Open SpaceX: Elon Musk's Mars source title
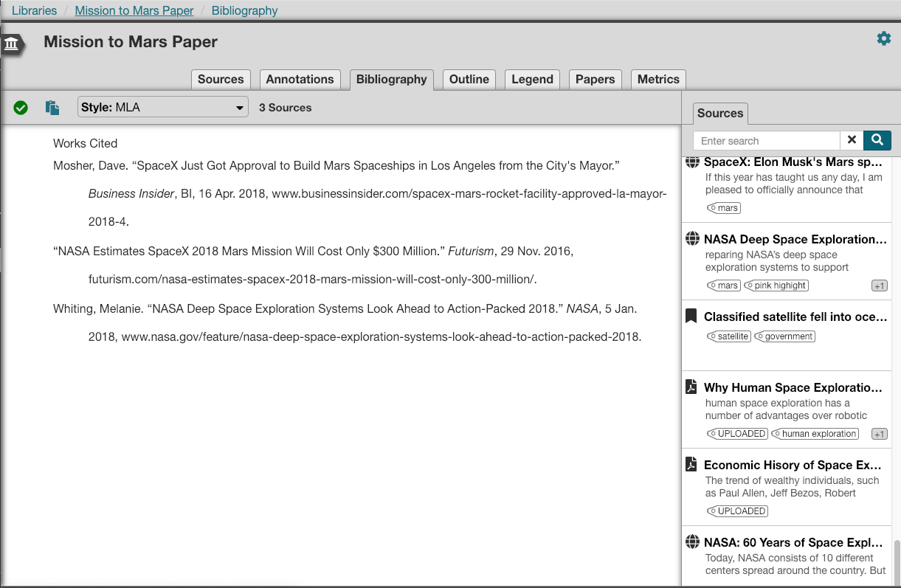The width and height of the screenshot is (901, 588). pos(793,162)
